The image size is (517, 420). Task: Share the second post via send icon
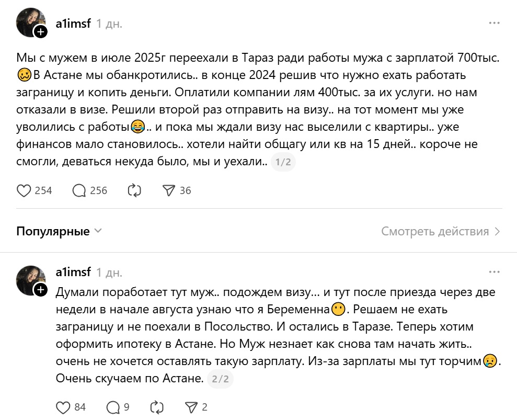tap(190, 407)
